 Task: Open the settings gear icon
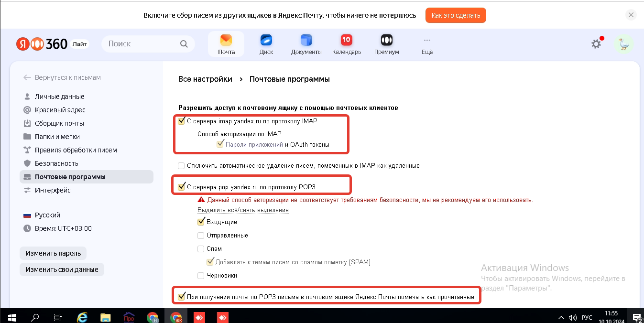(x=596, y=44)
